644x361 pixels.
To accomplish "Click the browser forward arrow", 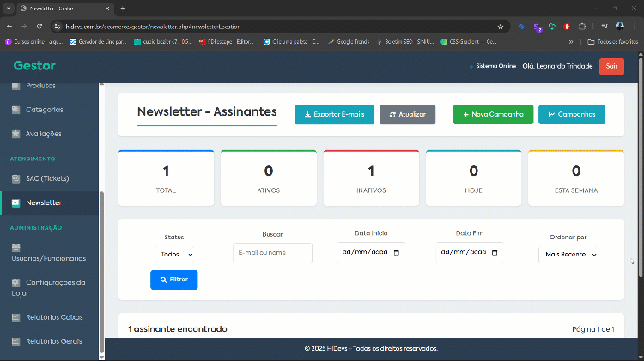I will pos(24,27).
